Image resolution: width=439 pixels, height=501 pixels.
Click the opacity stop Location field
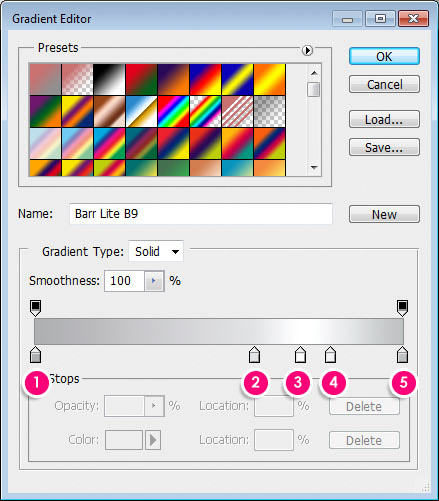tap(274, 406)
